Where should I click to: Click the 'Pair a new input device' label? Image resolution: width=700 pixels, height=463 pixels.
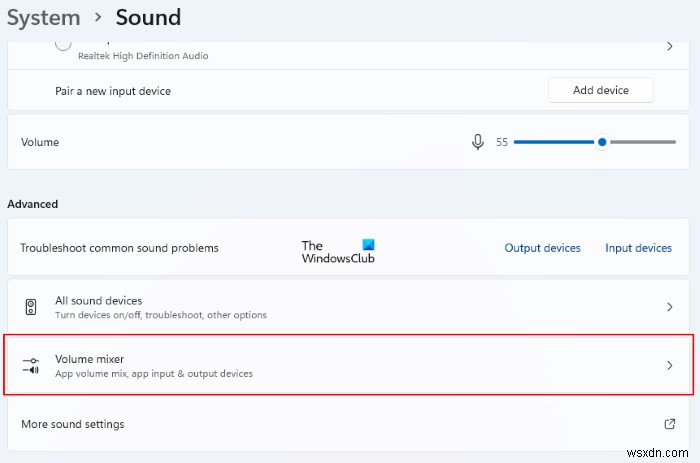(x=113, y=91)
